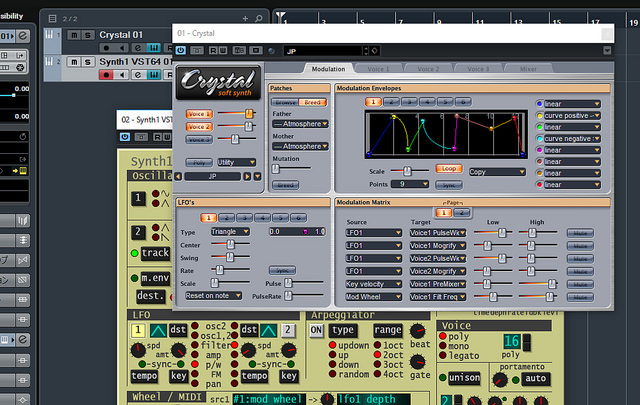Click the envelope Scale slider handle

pyautogui.click(x=407, y=171)
